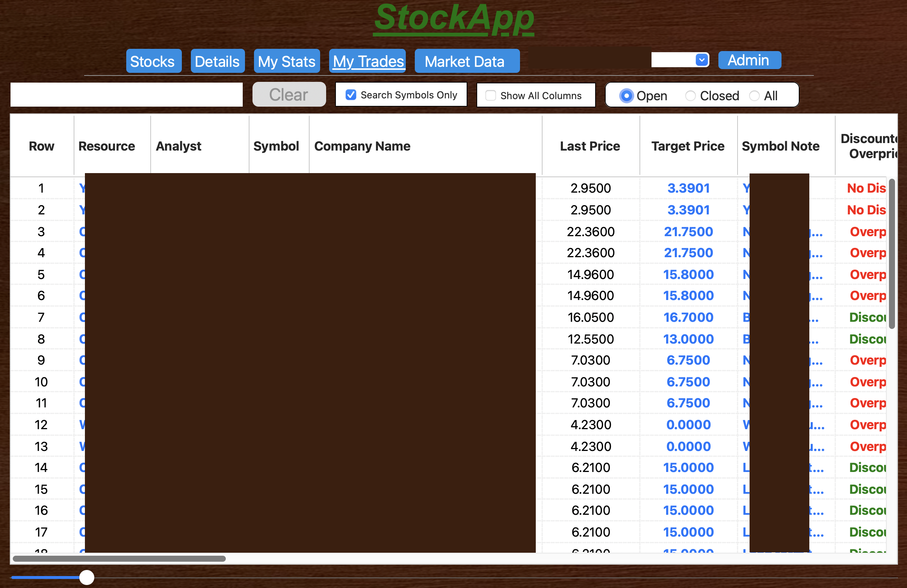
Task: Click the table's horizontal scrollbar
Action: (x=119, y=558)
